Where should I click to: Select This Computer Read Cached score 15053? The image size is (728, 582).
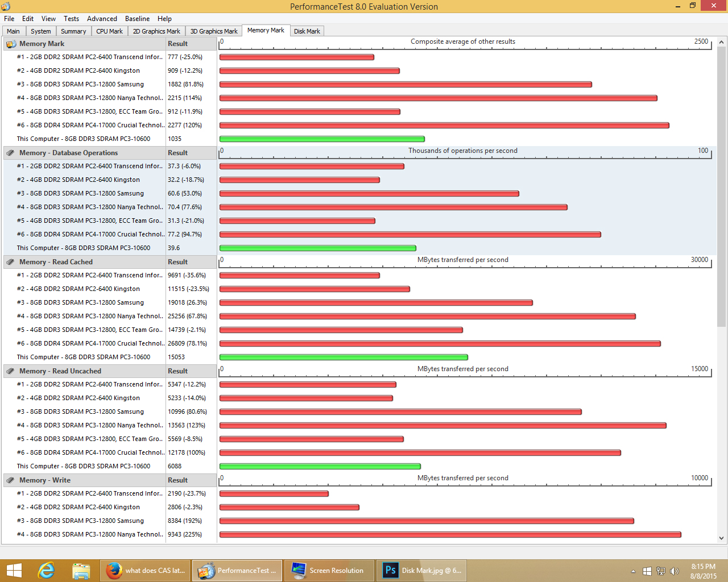176,357
